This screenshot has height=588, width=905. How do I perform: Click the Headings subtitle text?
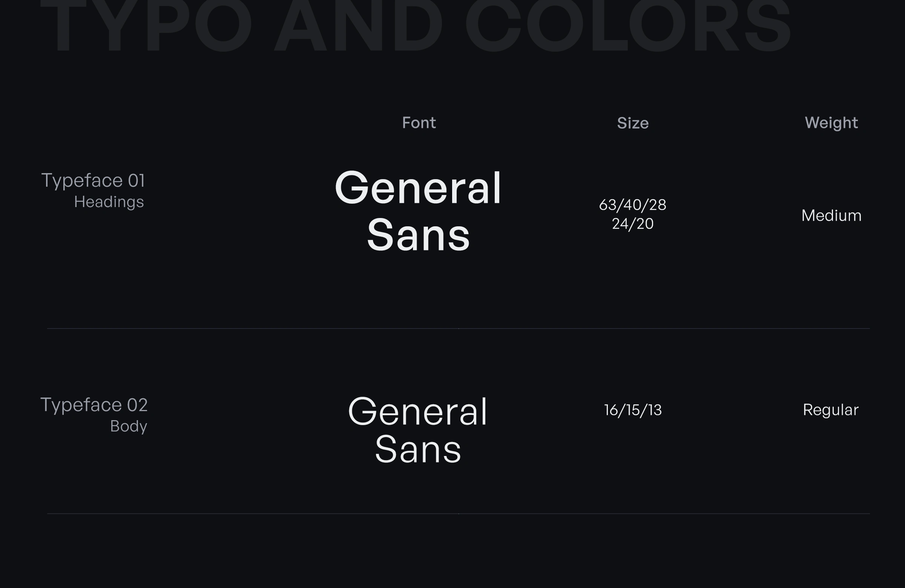coord(109,202)
